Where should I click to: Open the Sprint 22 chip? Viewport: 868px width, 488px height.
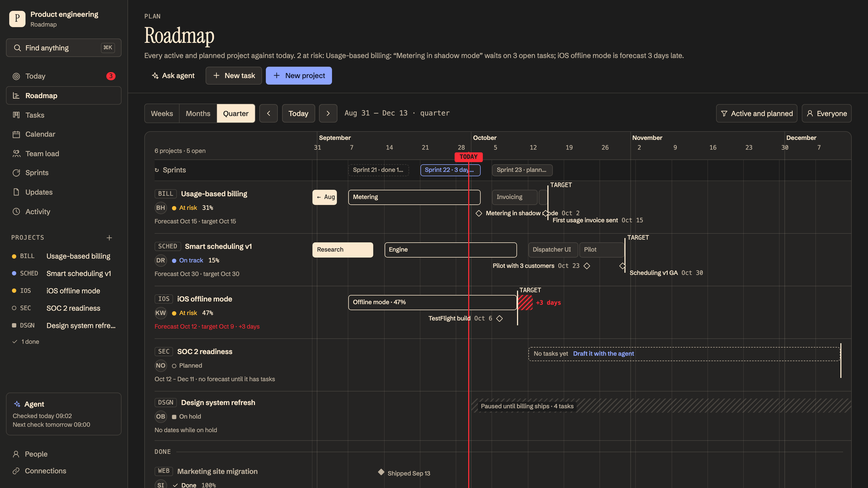click(x=451, y=170)
